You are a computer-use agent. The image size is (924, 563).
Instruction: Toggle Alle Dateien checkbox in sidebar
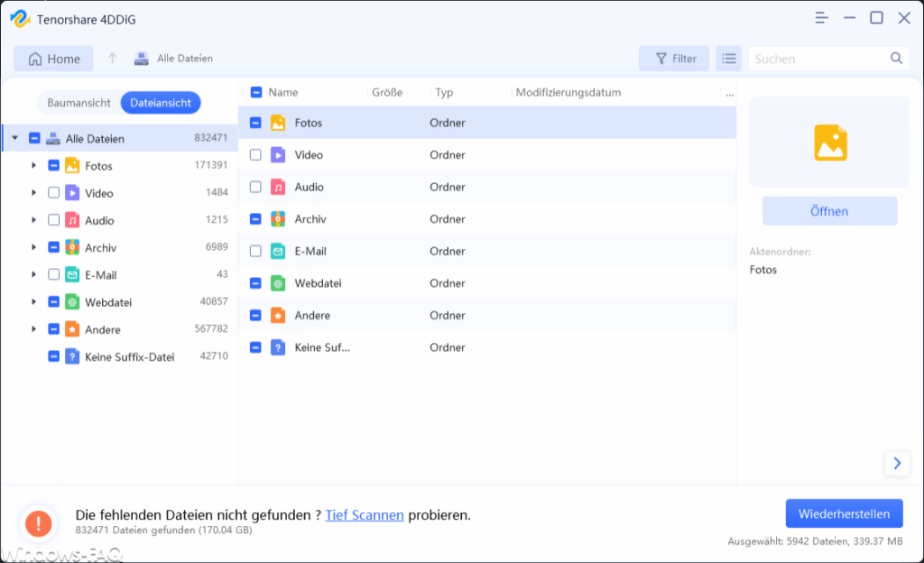coord(34,138)
